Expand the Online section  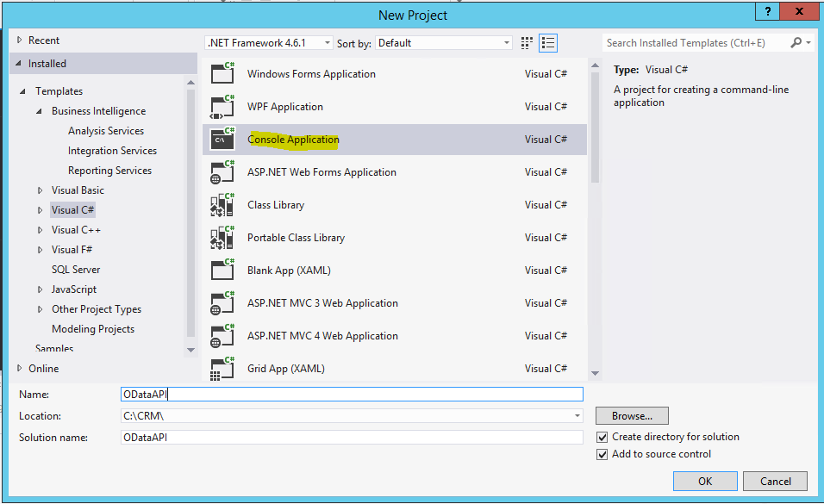point(20,369)
